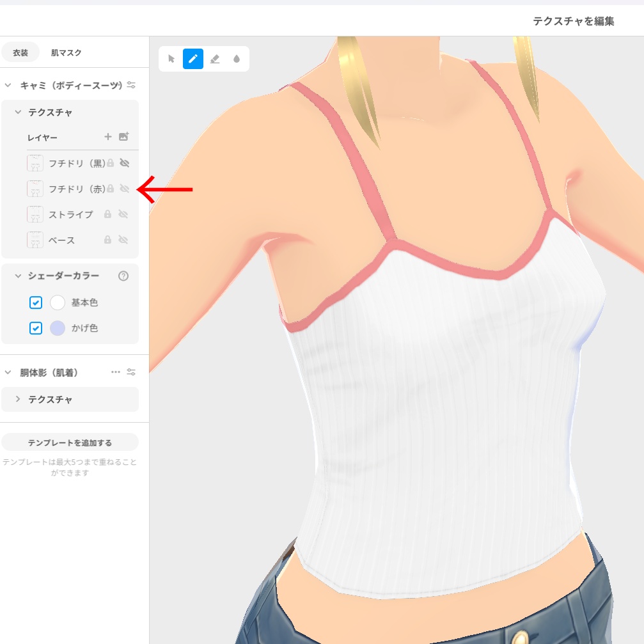Click the ベース layer name
This screenshot has height=644, width=644.
pyautogui.click(x=61, y=240)
